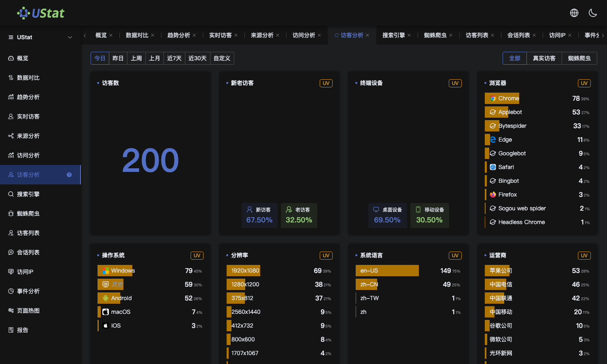The image size is (607, 364).
Task: Click the Firefox browser row
Action: click(x=537, y=195)
